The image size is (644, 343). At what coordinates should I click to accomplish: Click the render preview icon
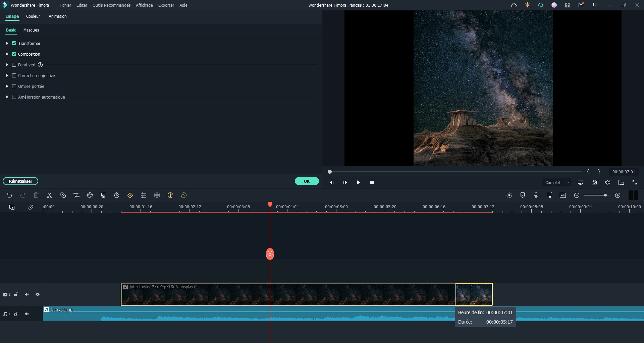pyautogui.click(x=509, y=195)
